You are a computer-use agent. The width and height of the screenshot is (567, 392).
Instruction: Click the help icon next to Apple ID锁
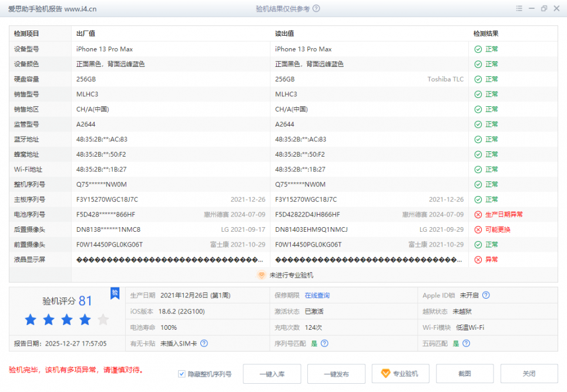click(486, 295)
